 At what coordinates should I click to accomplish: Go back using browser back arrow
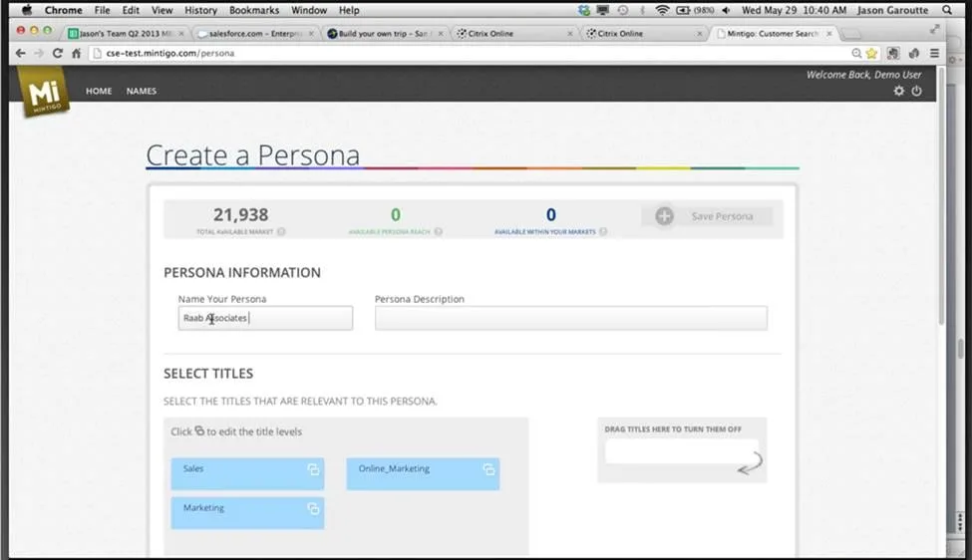tap(21, 53)
